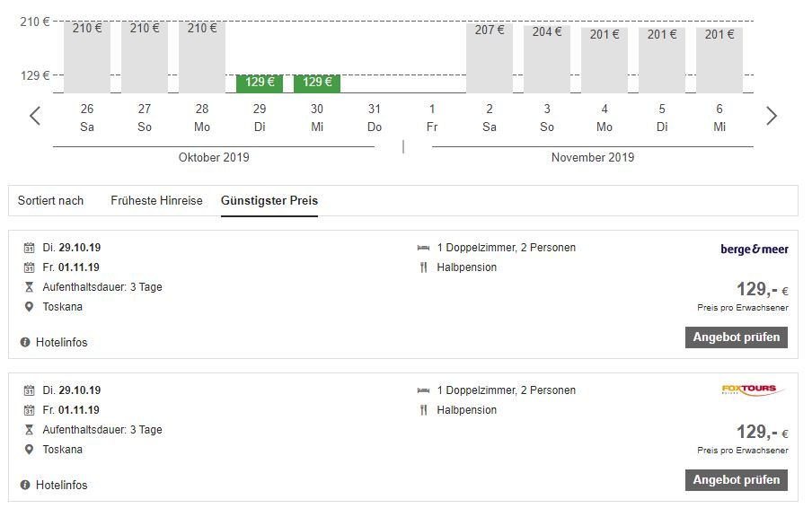Click the info icon in first offer
Viewport: 812px width, 508px height.
click(25, 342)
